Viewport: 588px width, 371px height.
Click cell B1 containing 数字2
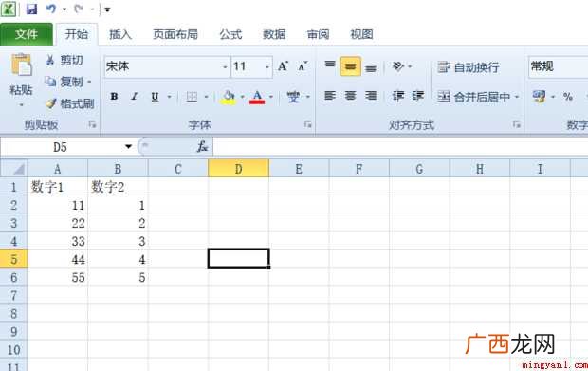click(118, 186)
